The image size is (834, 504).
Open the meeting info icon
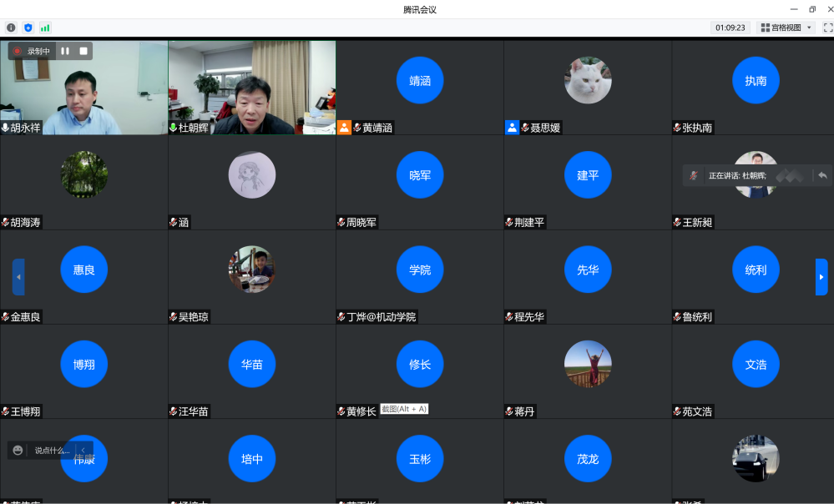coord(11,28)
